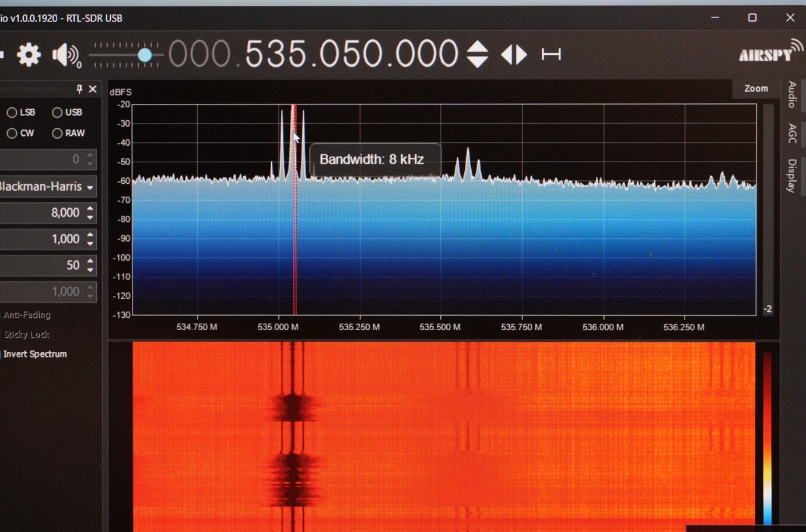Select the USB mode
This screenshot has height=532, width=806.
pyautogui.click(x=67, y=112)
